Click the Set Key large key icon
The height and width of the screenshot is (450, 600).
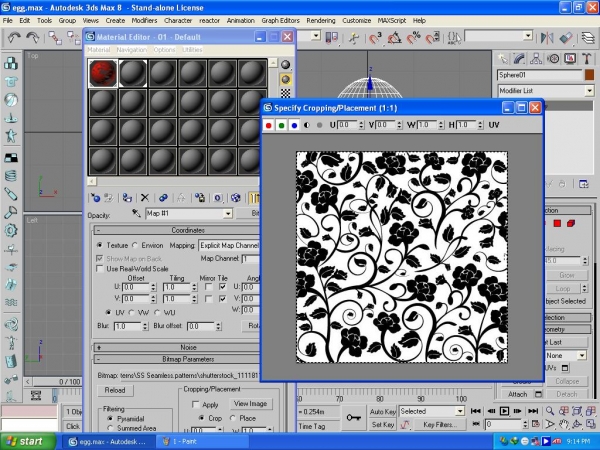click(353, 417)
